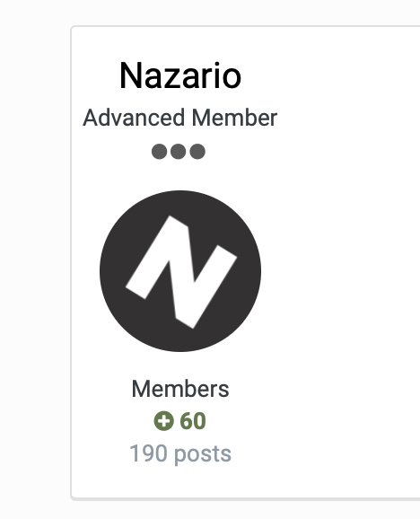Click the white N letter in the avatar

point(181,272)
